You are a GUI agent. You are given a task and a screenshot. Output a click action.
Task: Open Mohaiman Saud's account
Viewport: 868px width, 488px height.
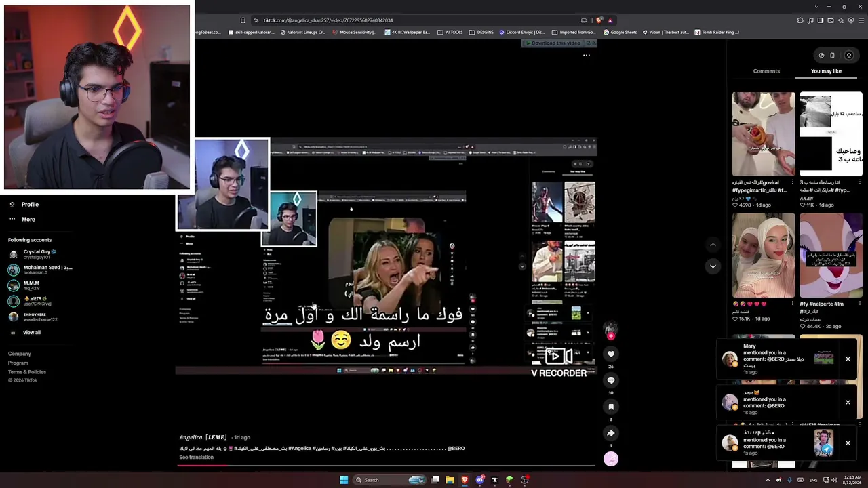41,270
